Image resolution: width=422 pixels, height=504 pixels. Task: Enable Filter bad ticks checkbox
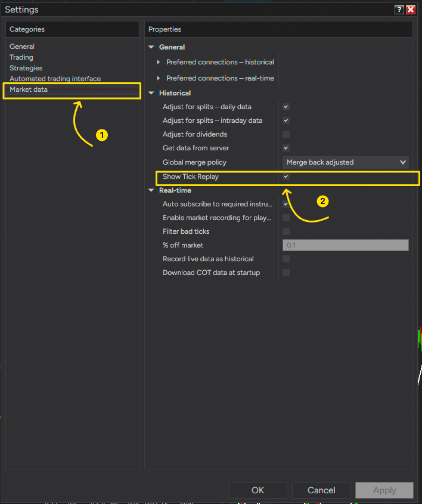point(286,231)
